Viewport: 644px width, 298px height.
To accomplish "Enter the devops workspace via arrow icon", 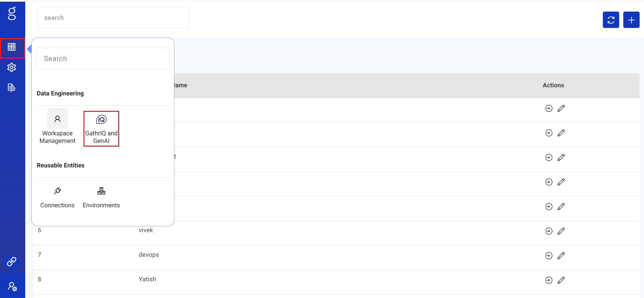I will (549, 256).
